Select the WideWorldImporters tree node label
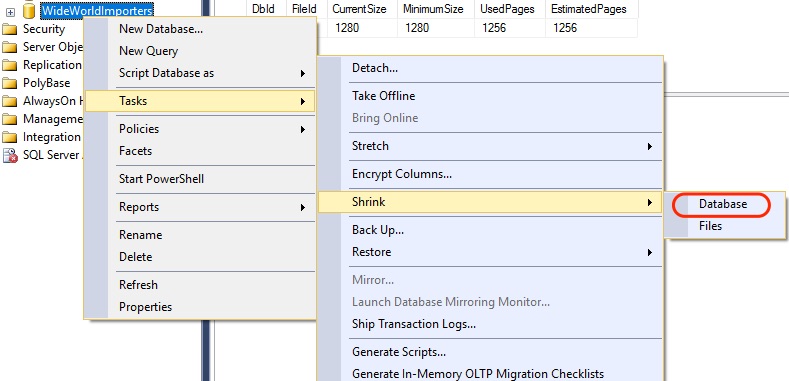The height and width of the screenshot is (381, 789). point(97,10)
